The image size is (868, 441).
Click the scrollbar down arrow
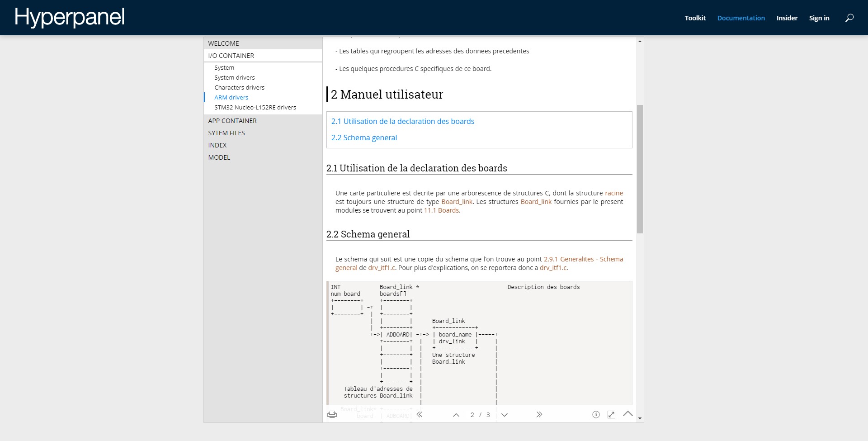tap(640, 418)
